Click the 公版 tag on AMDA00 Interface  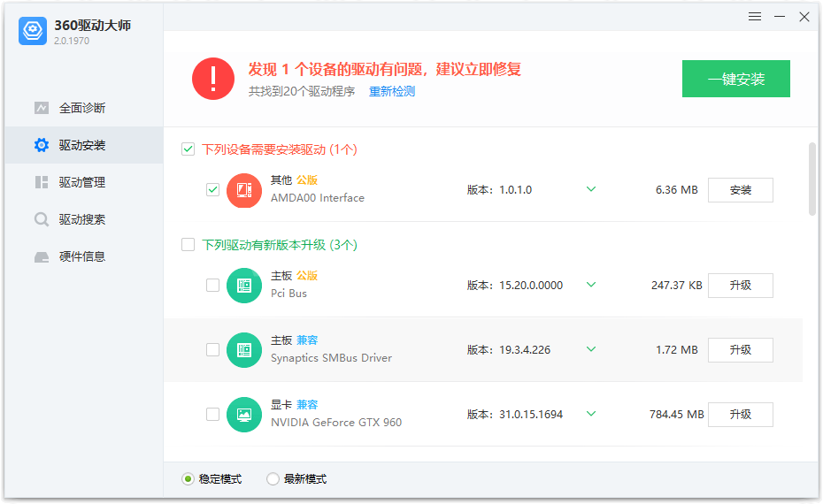point(307,180)
